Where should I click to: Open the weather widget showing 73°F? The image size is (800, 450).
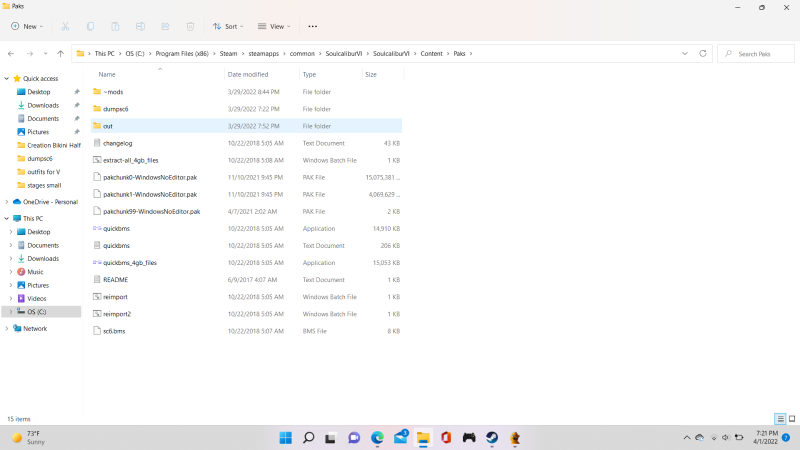tap(30, 438)
